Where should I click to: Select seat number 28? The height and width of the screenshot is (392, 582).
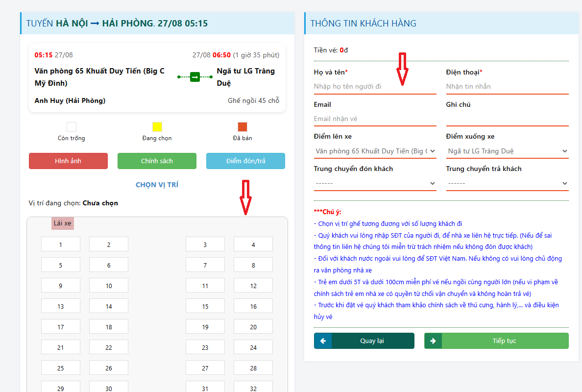[x=253, y=368]
